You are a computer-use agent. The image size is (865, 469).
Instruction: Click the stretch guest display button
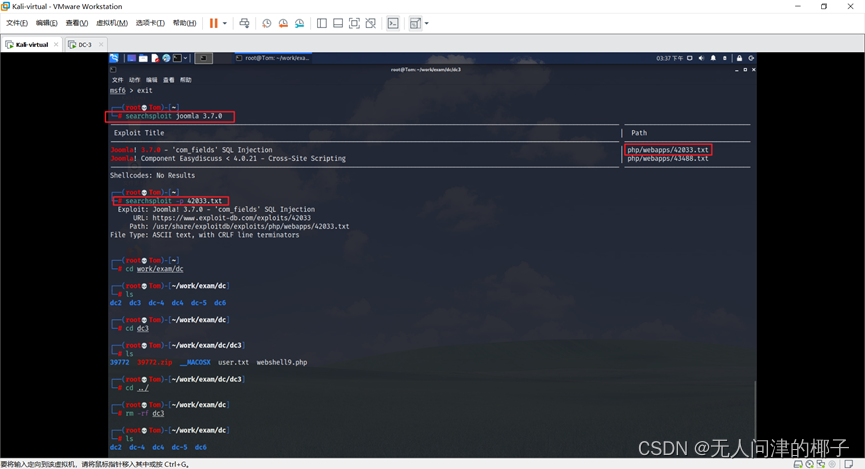tap(415, 23)
